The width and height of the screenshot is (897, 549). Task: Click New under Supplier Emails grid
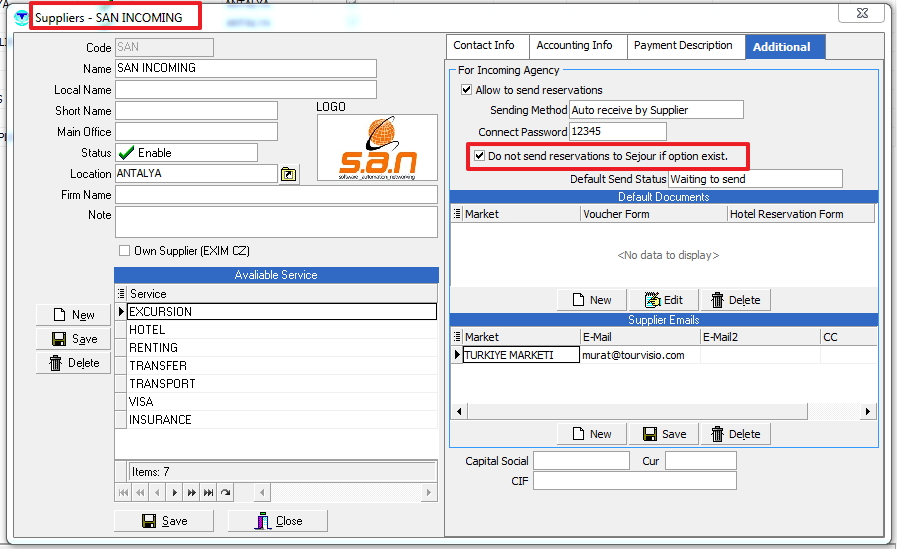tap(591, 434)
